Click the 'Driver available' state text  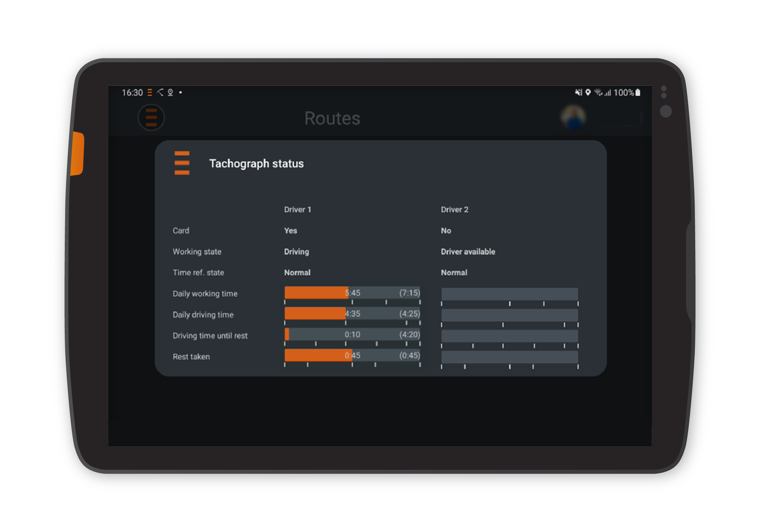(x=468, y=252)
